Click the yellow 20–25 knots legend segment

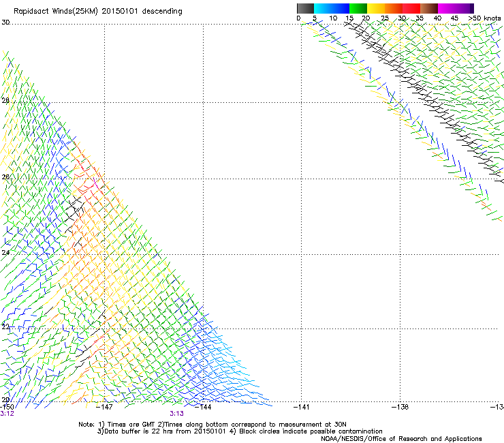[376, 8]
